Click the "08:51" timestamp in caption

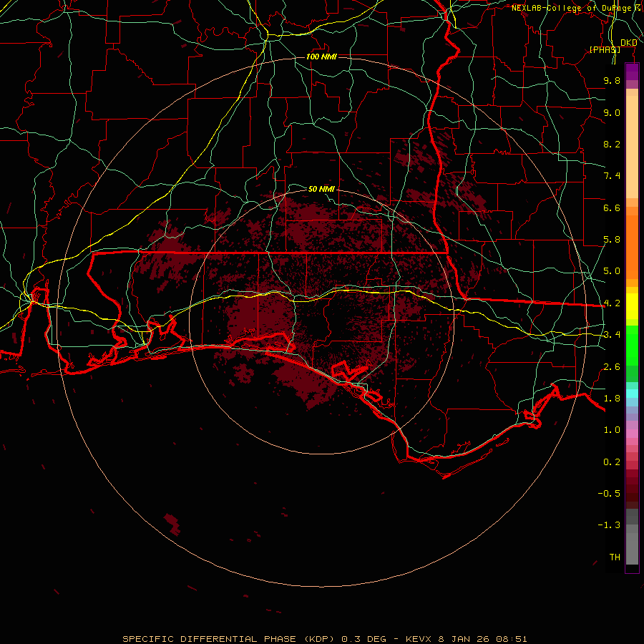[x=511, y=639]
